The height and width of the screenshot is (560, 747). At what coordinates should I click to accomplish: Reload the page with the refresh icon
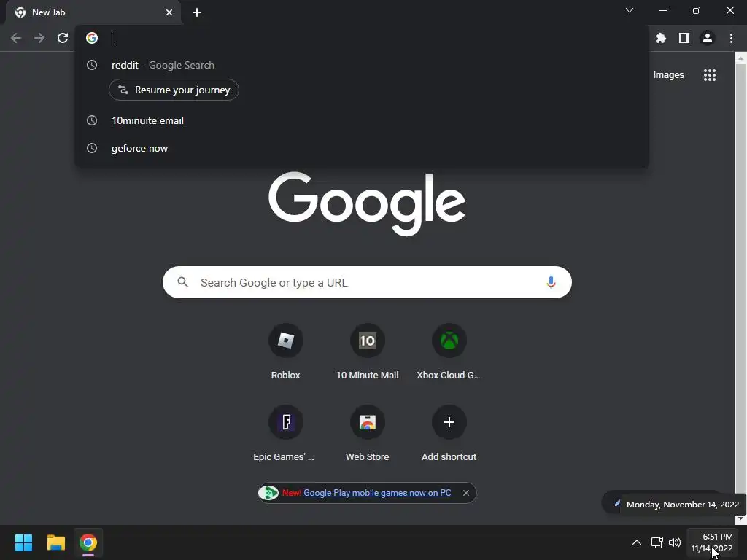coord(63,38)
